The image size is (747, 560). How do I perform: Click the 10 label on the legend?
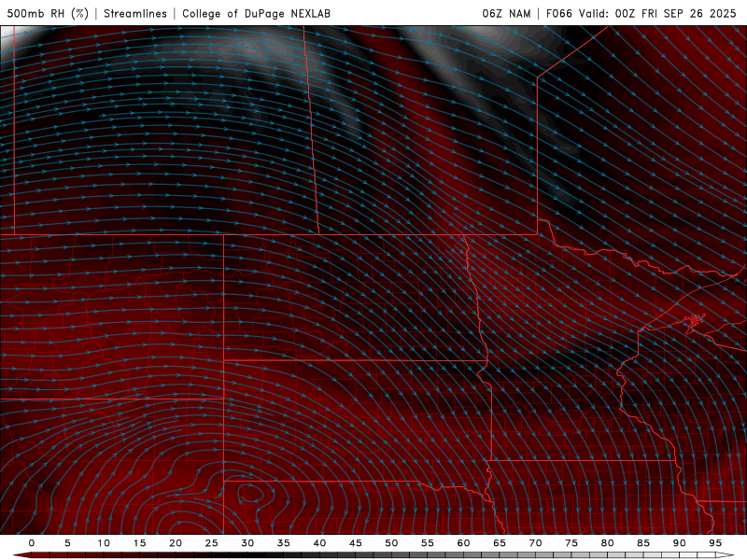point(104,543)
